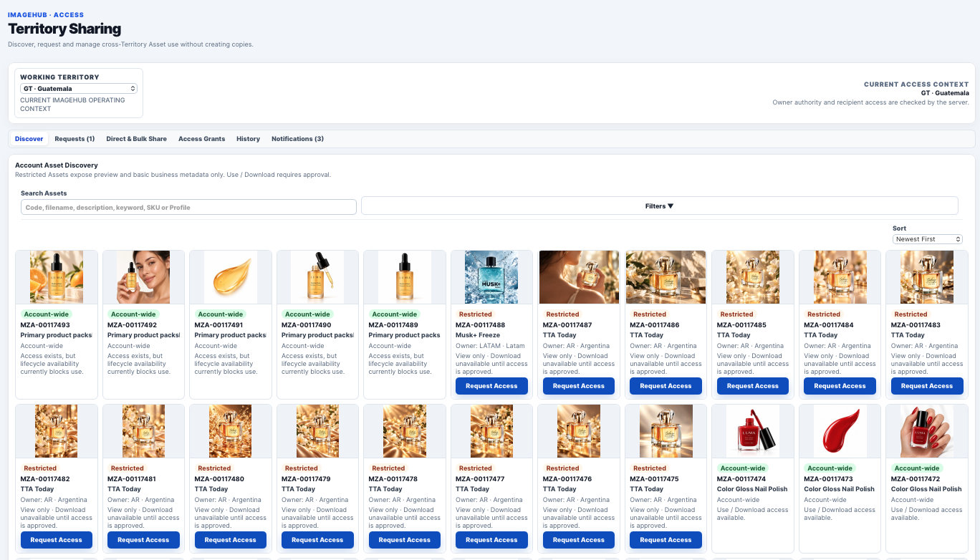The width and height of the screenshot is (980, 560).
Task: Open the Sort dropdown showing Newest First
Action: tap(927, 239)
